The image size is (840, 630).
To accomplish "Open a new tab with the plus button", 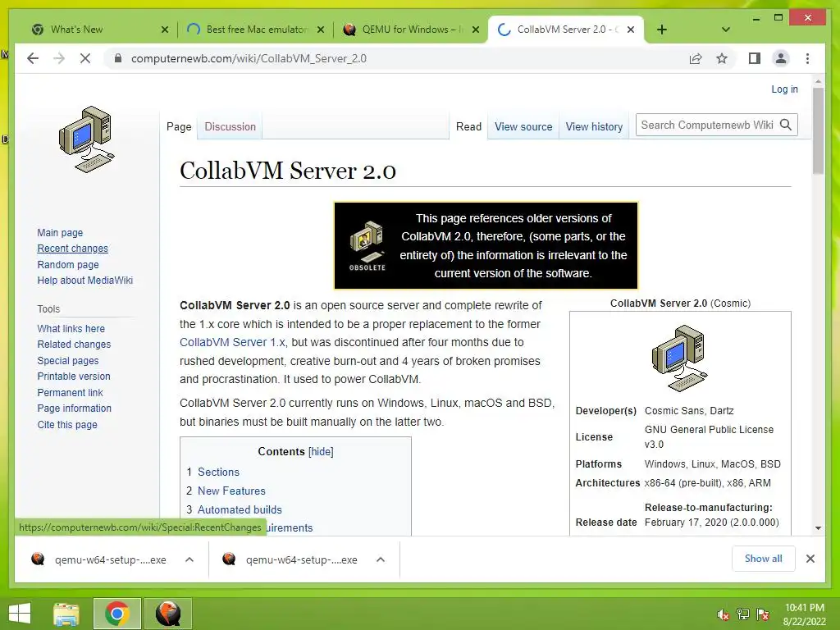I will click(x=662, y=30).
